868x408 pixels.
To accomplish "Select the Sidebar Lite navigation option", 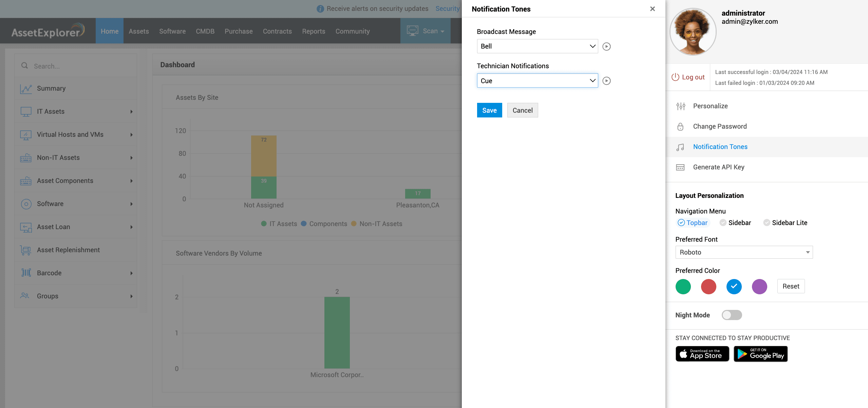I will pyautogui.click(x=785, y=223).
